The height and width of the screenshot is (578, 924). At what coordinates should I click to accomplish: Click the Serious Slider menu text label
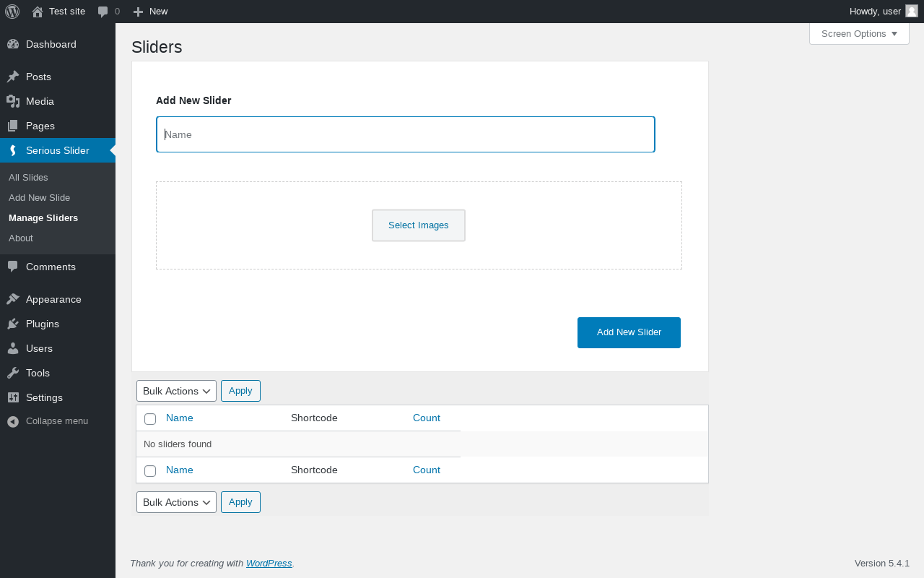pos(58,150)
